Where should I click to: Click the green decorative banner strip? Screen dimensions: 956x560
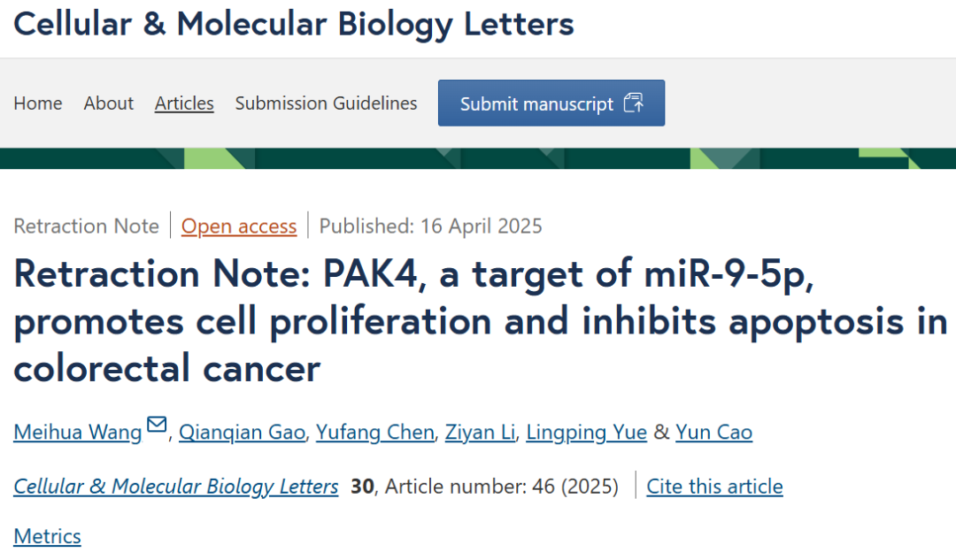[x=478, y=158]
